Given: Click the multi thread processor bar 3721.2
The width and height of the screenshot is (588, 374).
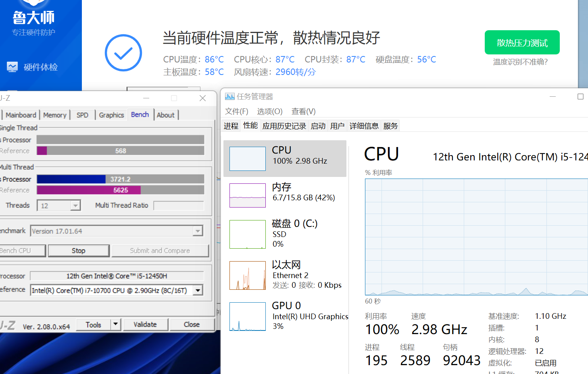Looking at the screenshot, I should click(x=120, y=179).
